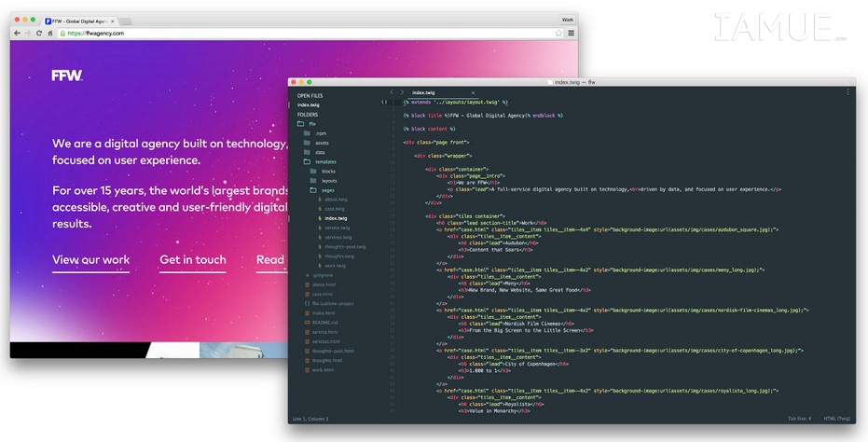868x442 pixels.
Task: Click the ffwagency.com address bar
Action: 310,34
